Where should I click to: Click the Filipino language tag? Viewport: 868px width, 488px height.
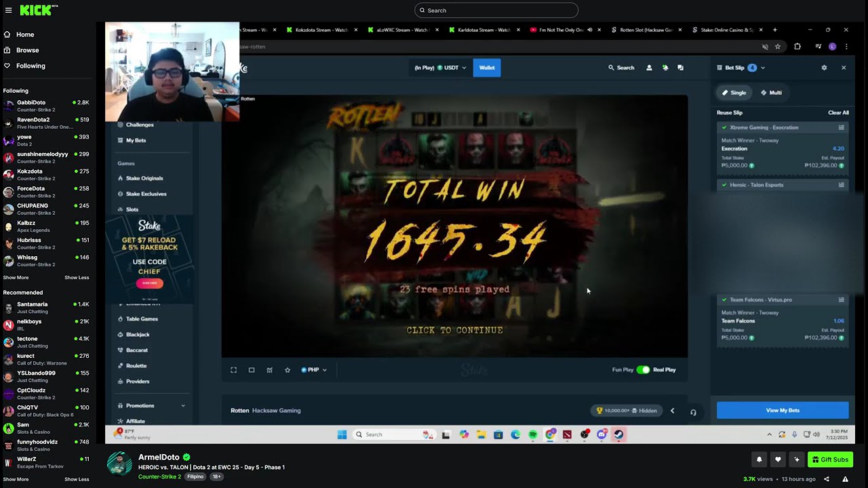(195, 476)
